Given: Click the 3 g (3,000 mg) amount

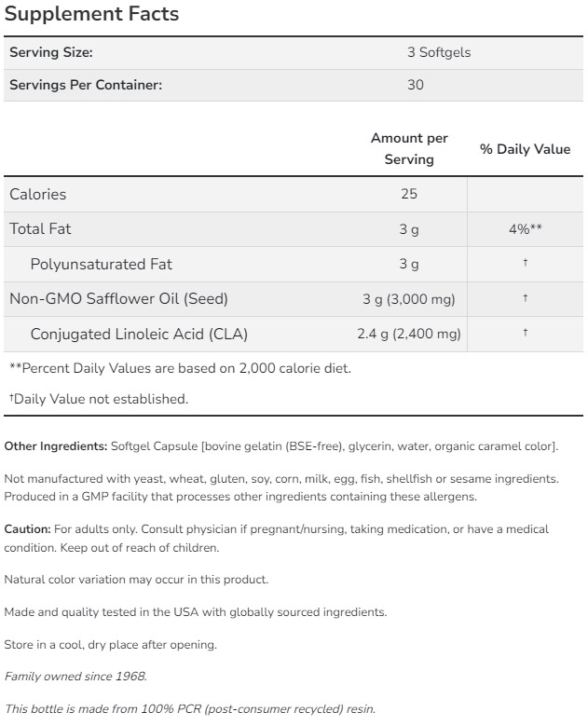Looking at the screenshot, I should click(x=409, y=298).
